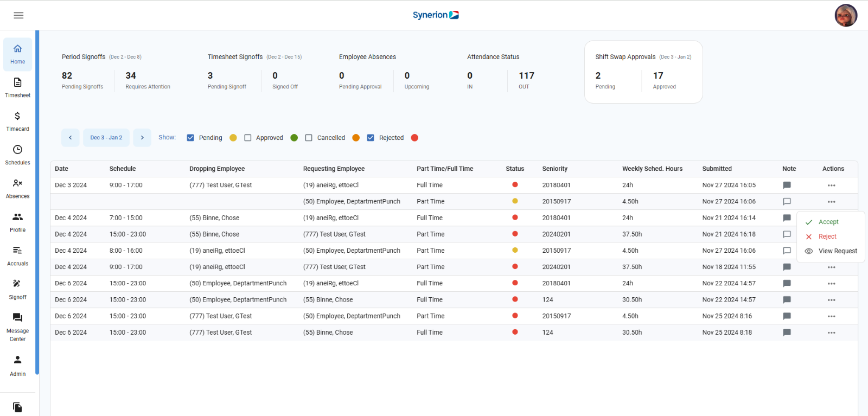Open note icon for Nov 21 2024 16:18 row
The height and width of the screenshot is (416, 868).
(x=787, y=234)
